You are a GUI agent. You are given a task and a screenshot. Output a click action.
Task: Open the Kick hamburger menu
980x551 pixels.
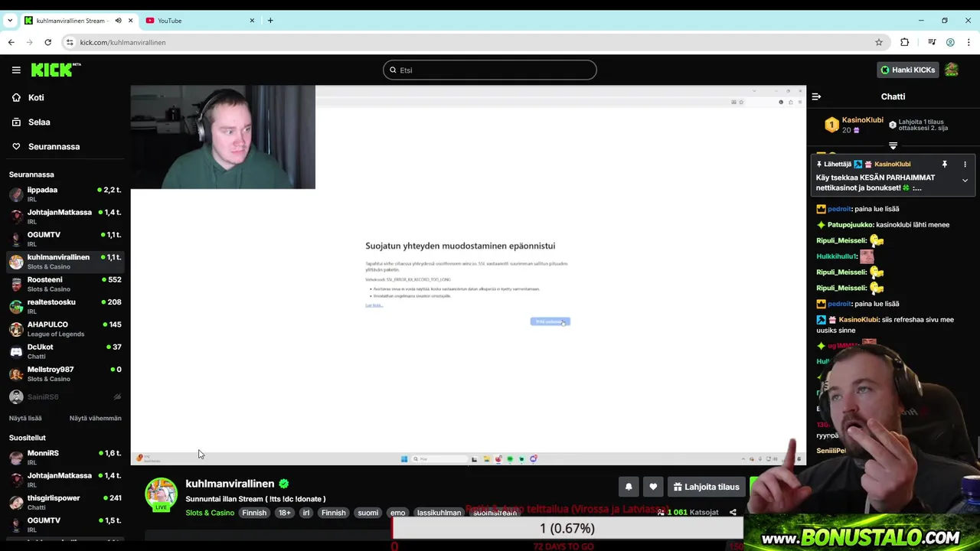[16, 70]
